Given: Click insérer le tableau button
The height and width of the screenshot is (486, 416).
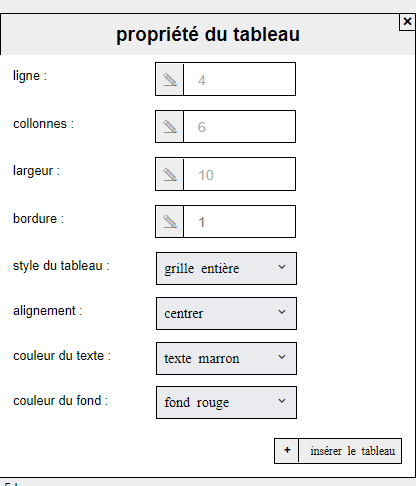Looking at the screenshot, I should coord(338,451).
